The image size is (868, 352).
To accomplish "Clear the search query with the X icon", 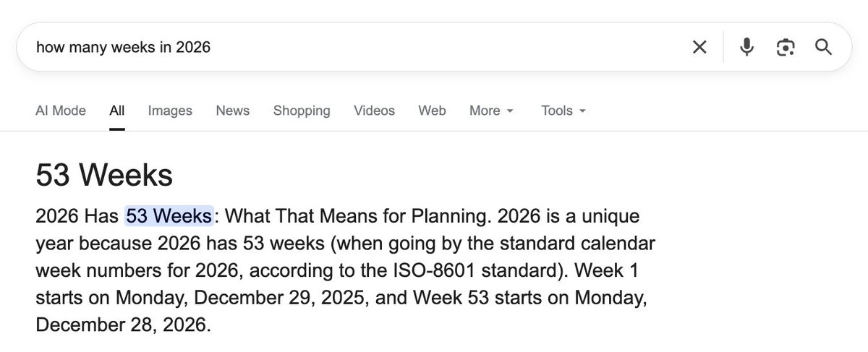I will pyautogui.click(x=699, y=48).
